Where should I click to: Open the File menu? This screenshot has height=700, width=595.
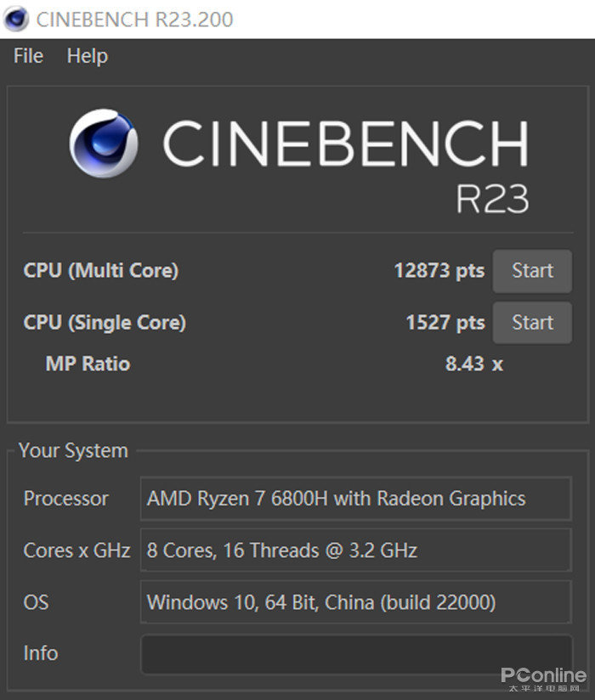tap(28, 56)
